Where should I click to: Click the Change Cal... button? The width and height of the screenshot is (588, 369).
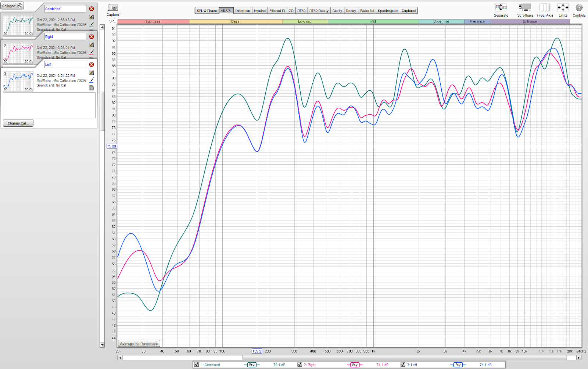(x=18, y=123)
